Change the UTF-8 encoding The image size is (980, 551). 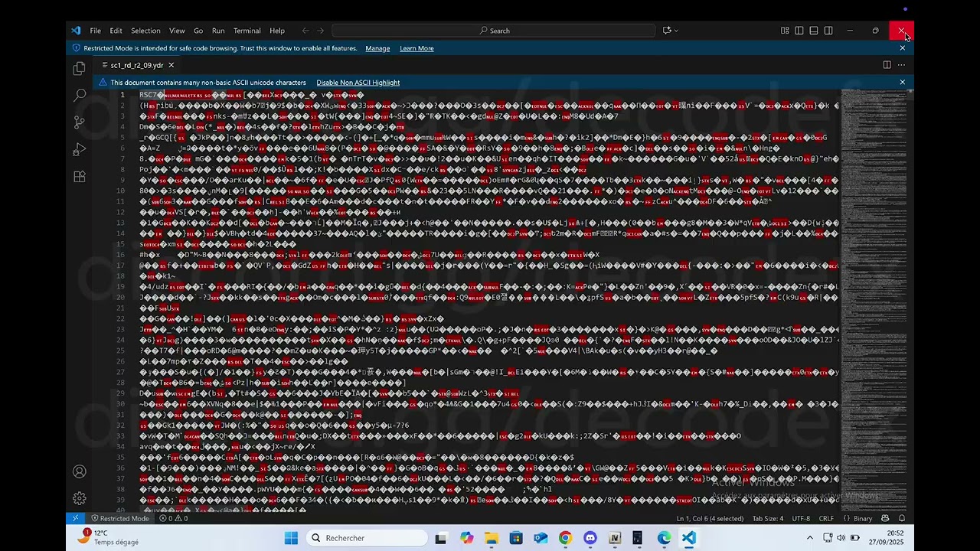[x=801, y=518]
